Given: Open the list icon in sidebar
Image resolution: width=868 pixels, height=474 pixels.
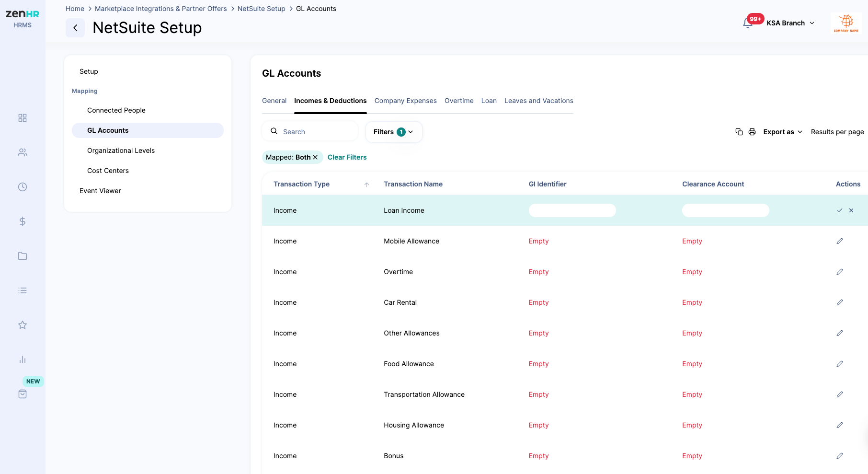Looking at the screenshot, I should click(23, 290).
